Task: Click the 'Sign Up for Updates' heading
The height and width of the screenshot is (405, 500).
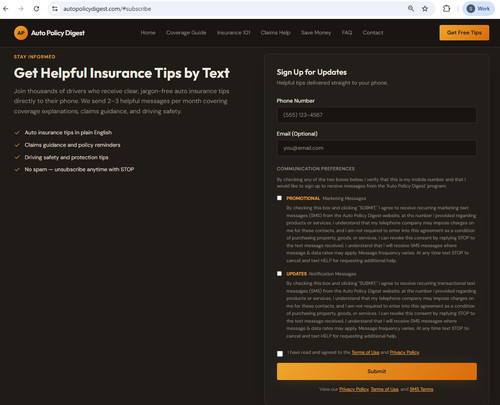Action: (312, 72)
